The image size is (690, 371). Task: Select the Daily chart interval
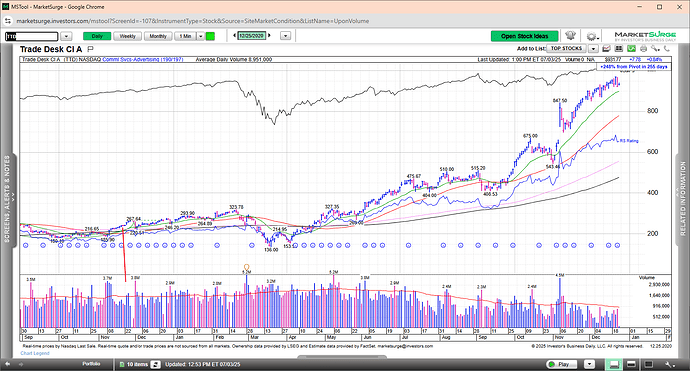97,37
